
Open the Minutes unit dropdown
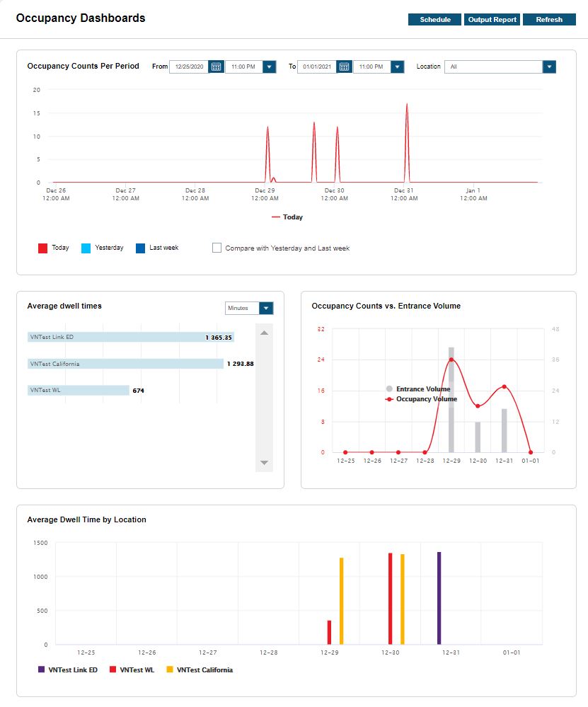pyautogui.click(x=266, y=308)
